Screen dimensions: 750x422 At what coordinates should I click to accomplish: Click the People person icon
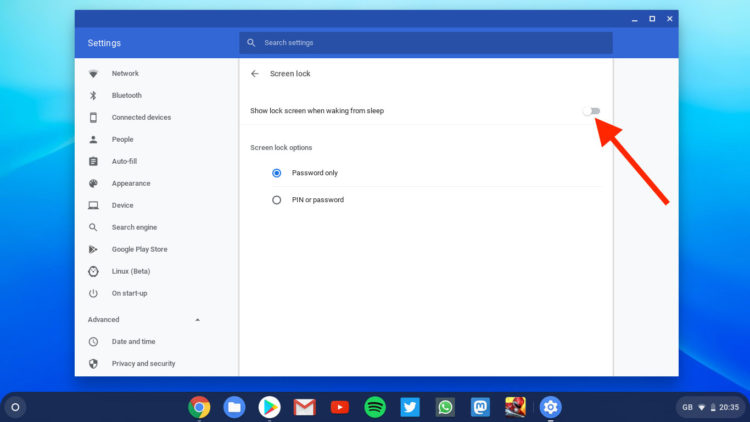[x=93, y=139]
